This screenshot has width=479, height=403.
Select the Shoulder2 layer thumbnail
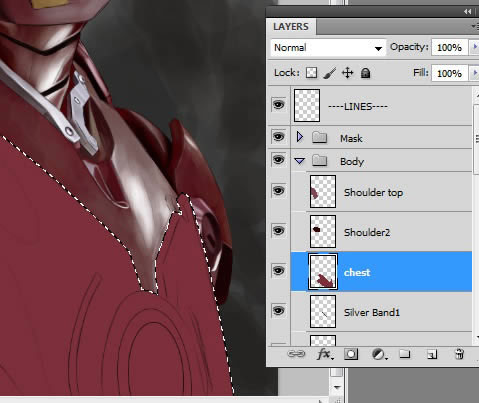point(323,231)
